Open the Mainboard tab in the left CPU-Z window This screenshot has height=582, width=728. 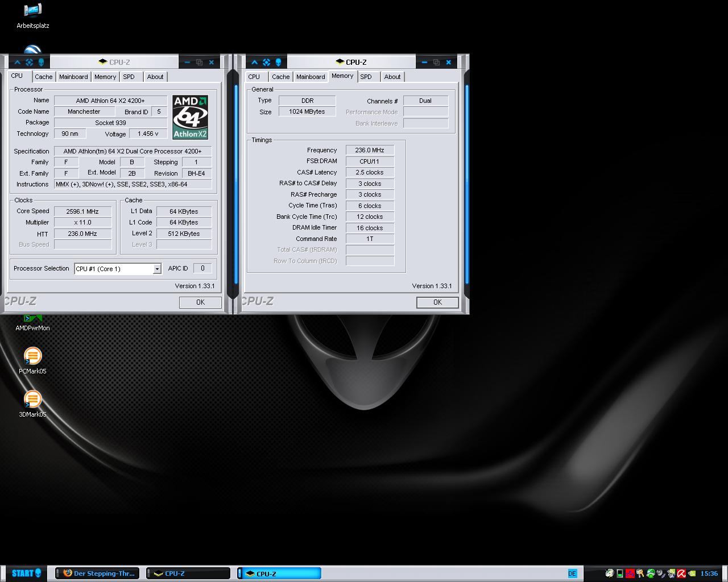[x=73, y=77]
